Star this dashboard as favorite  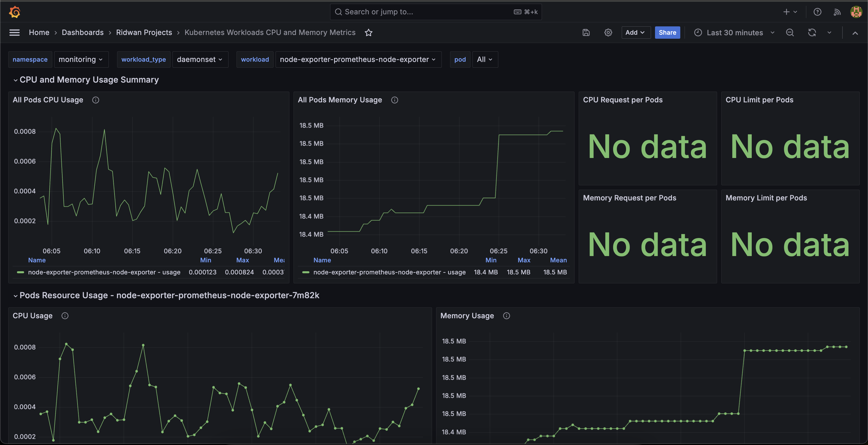pyautogui.click(x=369, y=33)
